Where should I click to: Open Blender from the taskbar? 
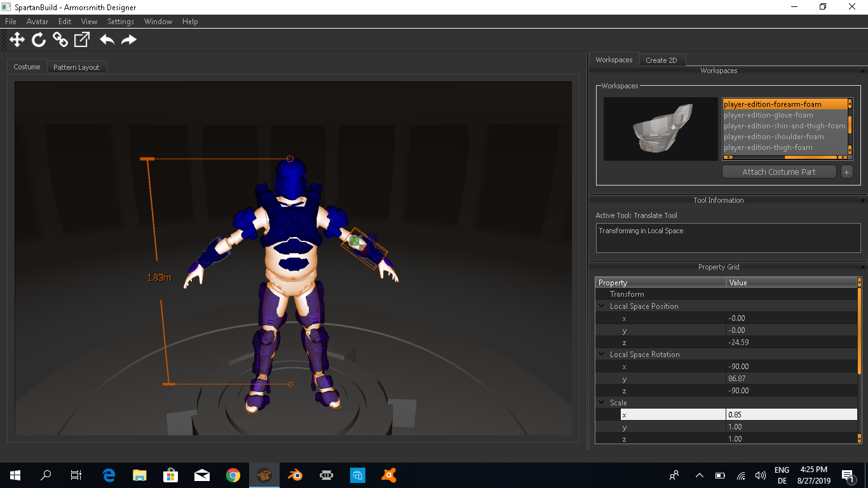pyautogui.click(x=295, y=475)
